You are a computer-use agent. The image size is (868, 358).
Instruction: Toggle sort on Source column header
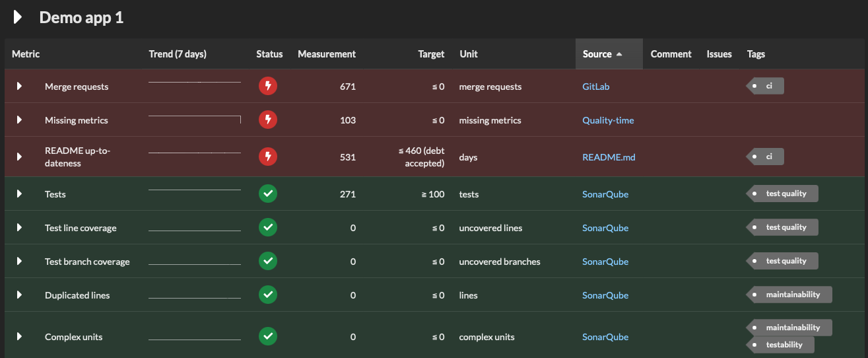point(609,54)
